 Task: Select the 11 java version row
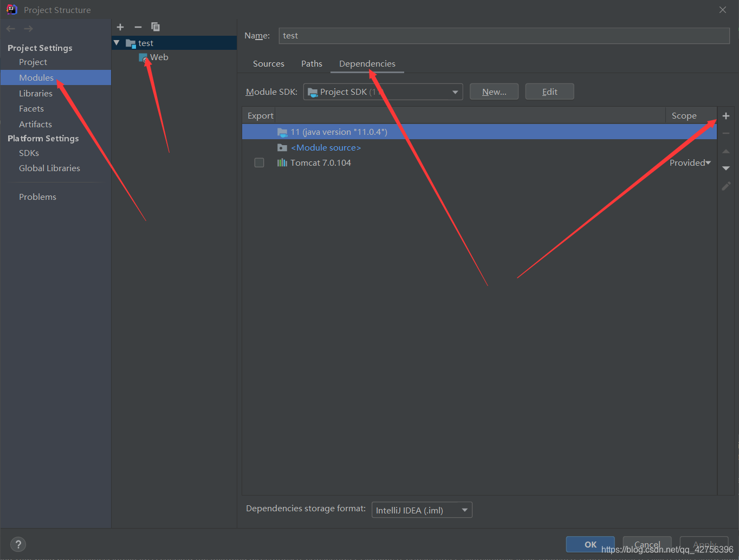(x=479, y=132)
